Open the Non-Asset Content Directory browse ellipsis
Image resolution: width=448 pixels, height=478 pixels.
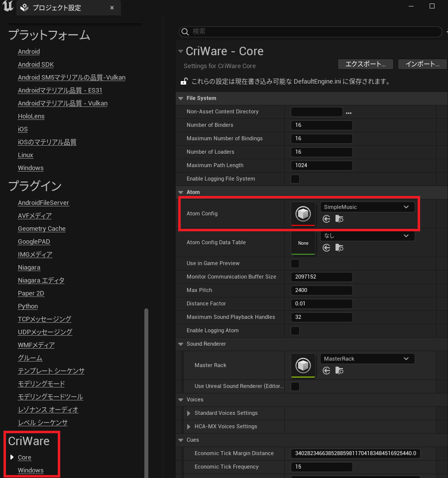pos(348,113)
